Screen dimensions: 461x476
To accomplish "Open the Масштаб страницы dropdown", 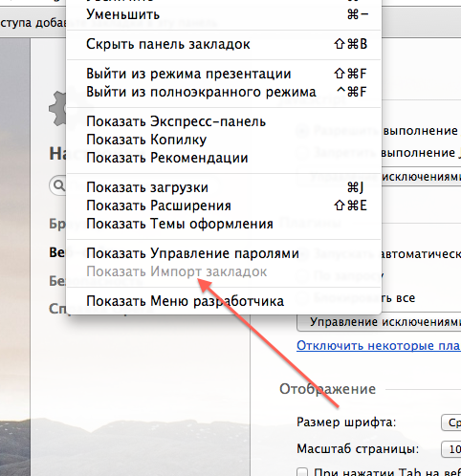I will pos(450,449).
